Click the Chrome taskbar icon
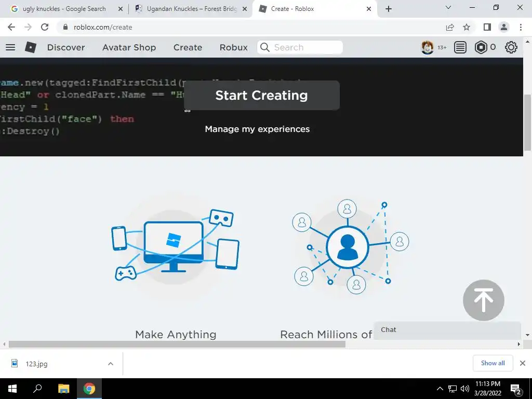This screenshot has height=399, width=532. coord(89,389)
